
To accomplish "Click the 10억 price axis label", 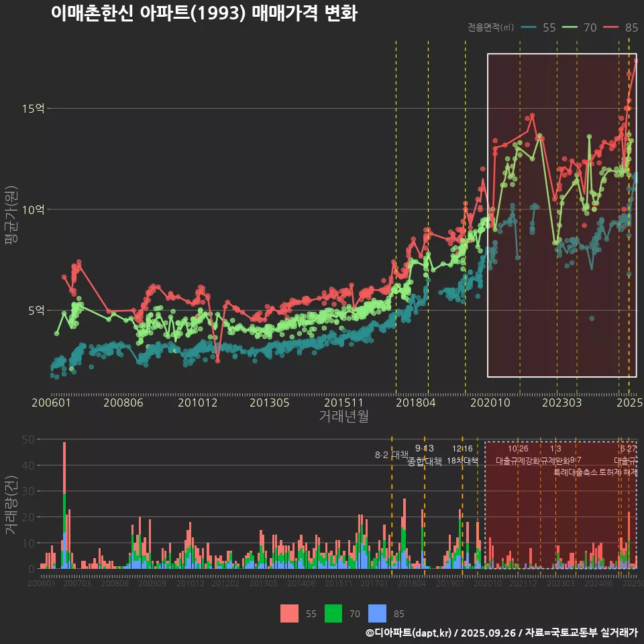I will pyautogui.click(x=36, y=209).
